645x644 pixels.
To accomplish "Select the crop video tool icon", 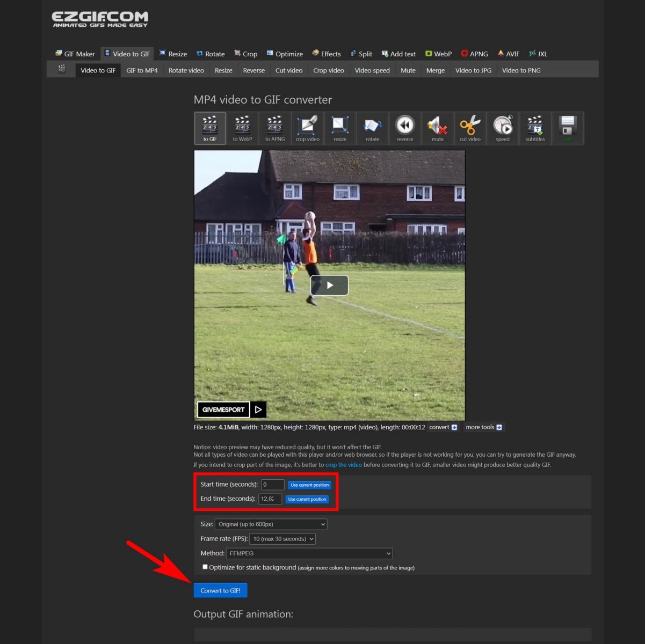I will (x=307, y=128).
